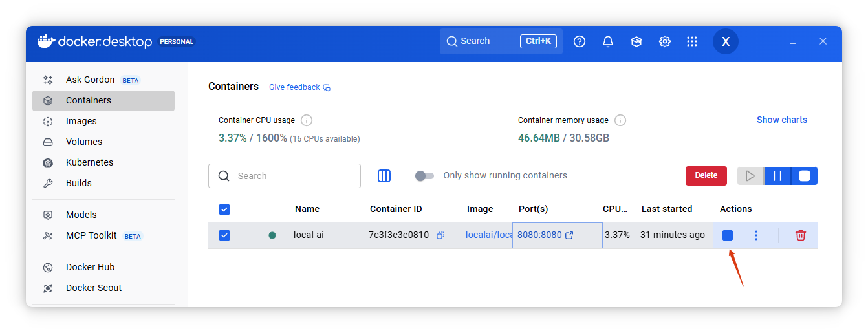
Task: Select Containers in the sidebar
Action: [x=103, y=100]
